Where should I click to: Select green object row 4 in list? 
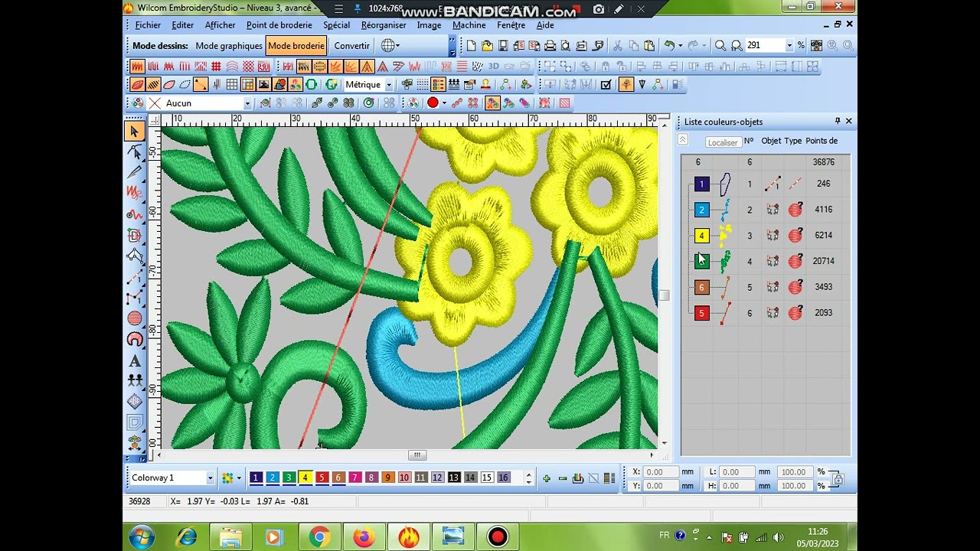coord(766,261)
